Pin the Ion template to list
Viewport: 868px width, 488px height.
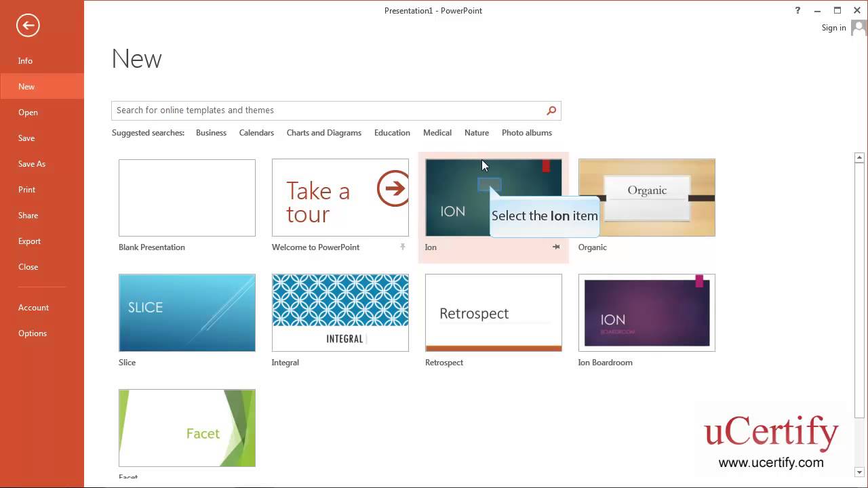556,247
